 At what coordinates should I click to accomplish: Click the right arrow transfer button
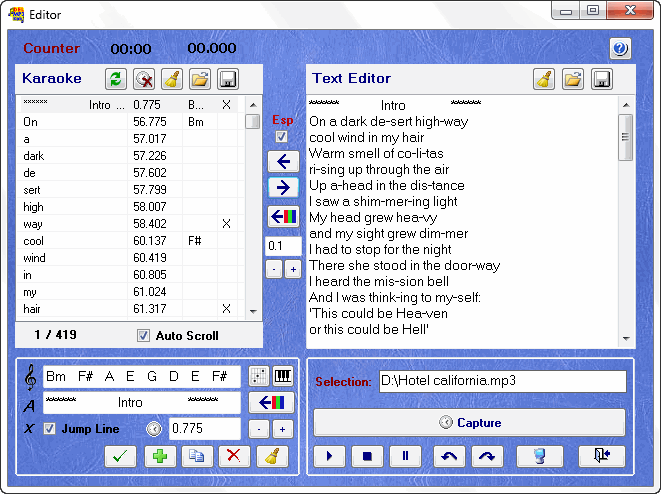click(x=283, y=188)
